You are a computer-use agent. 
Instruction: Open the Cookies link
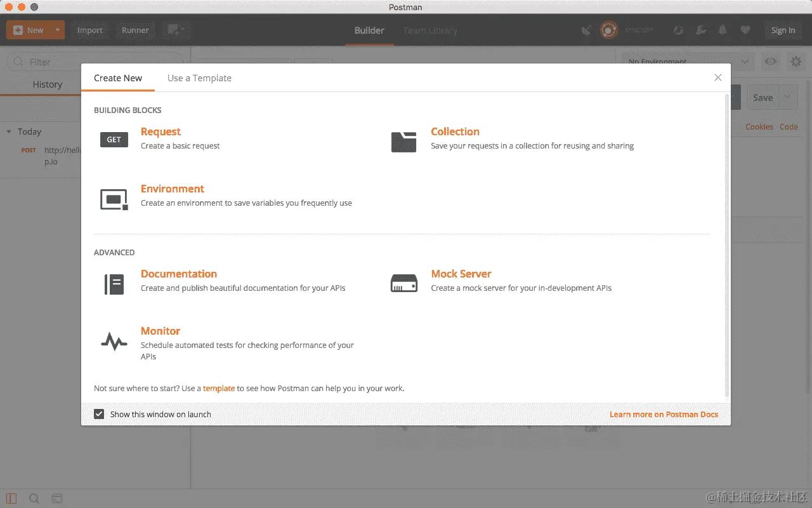759,126
